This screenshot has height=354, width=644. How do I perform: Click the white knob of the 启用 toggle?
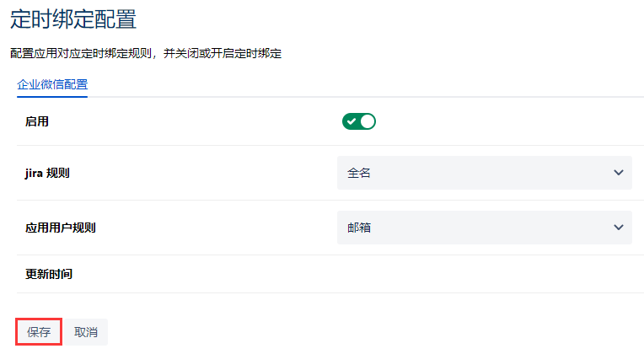367,121
